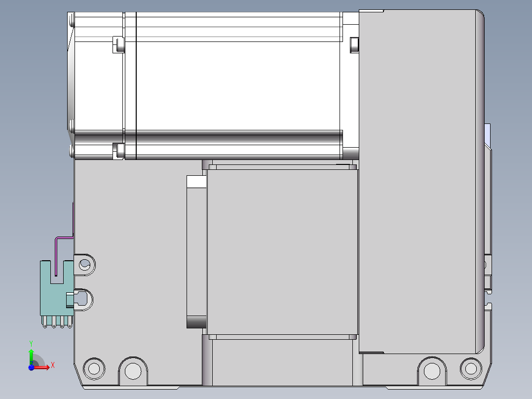The image size is (532, 399).
Task: Select the upper sensor mounting screw hole
Action: point(85,265)
